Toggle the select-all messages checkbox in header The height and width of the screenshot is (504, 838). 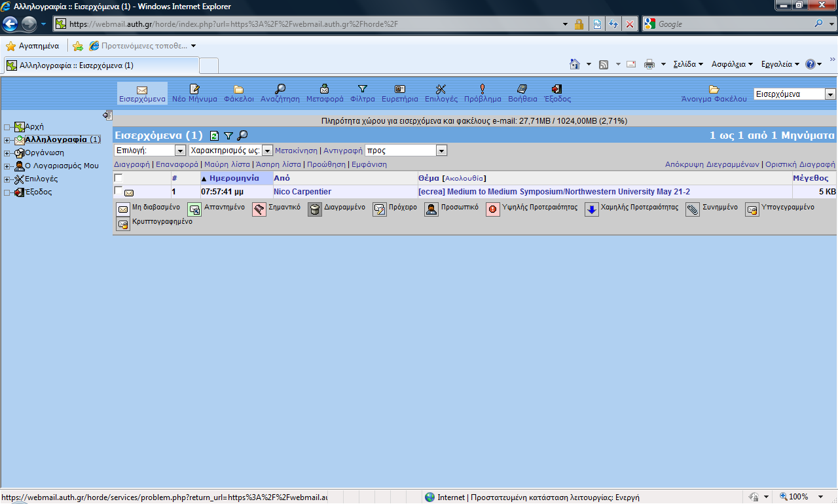click(118, 178)
